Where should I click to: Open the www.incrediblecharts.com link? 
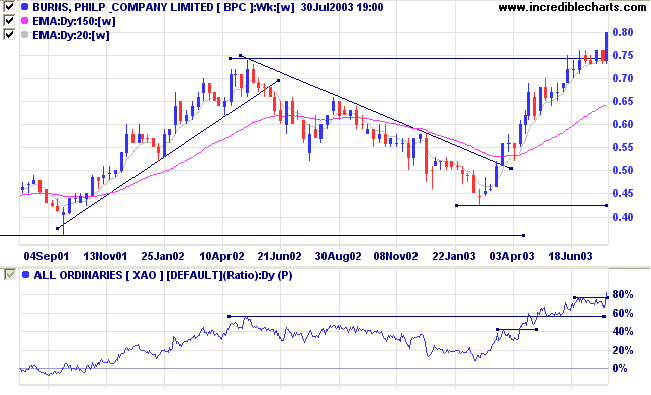572,7
